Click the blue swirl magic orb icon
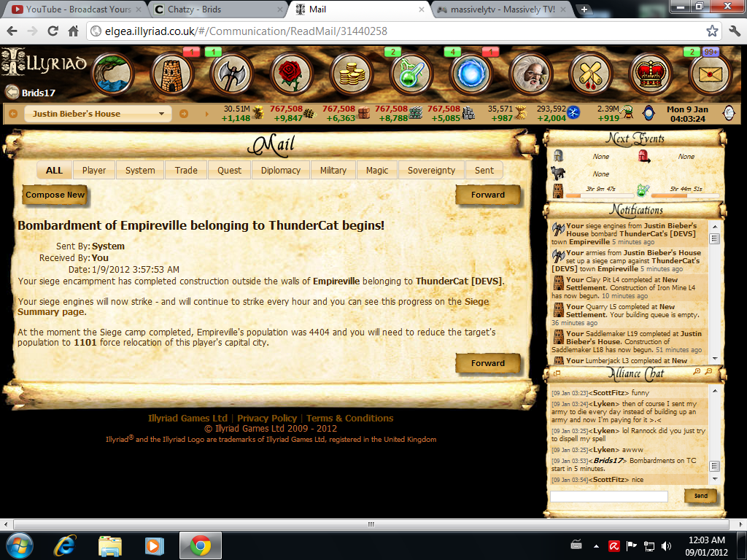The image size is (747, 560). pos(471,74)
